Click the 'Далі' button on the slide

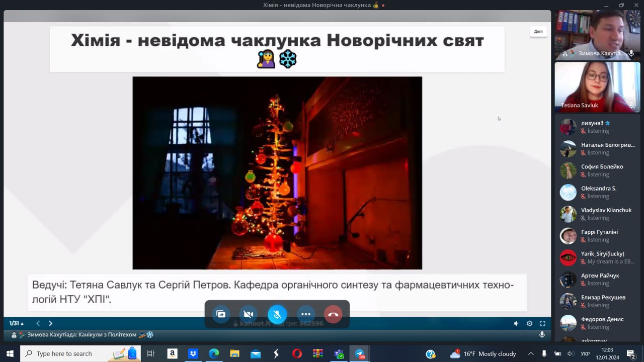pos(538,31)
